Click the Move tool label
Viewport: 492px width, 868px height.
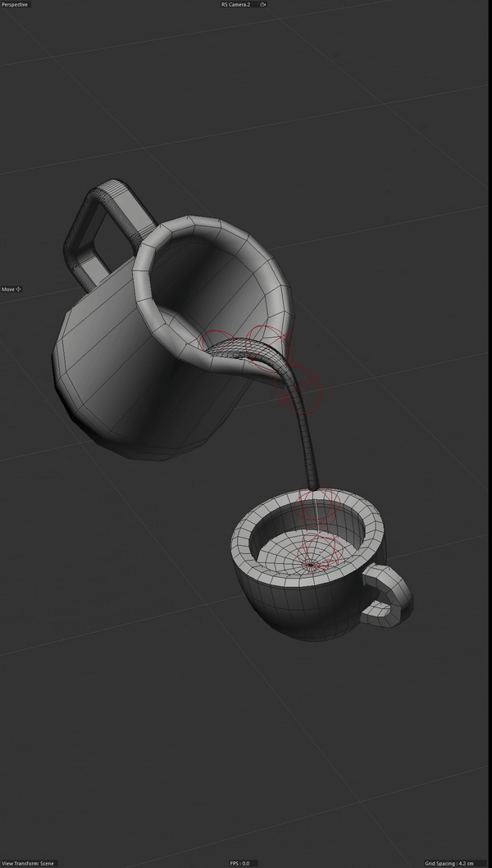(x=8, y=289)
